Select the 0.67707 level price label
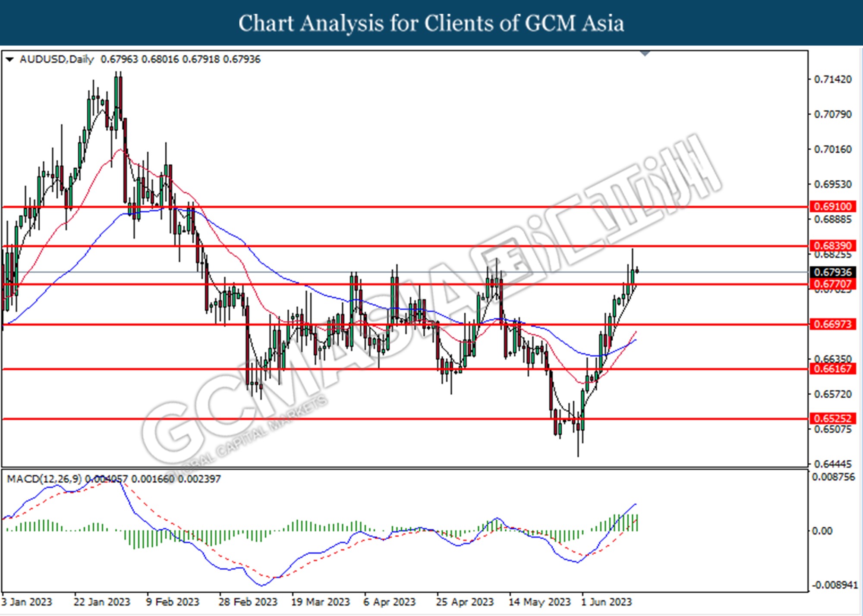 (832, 284)
